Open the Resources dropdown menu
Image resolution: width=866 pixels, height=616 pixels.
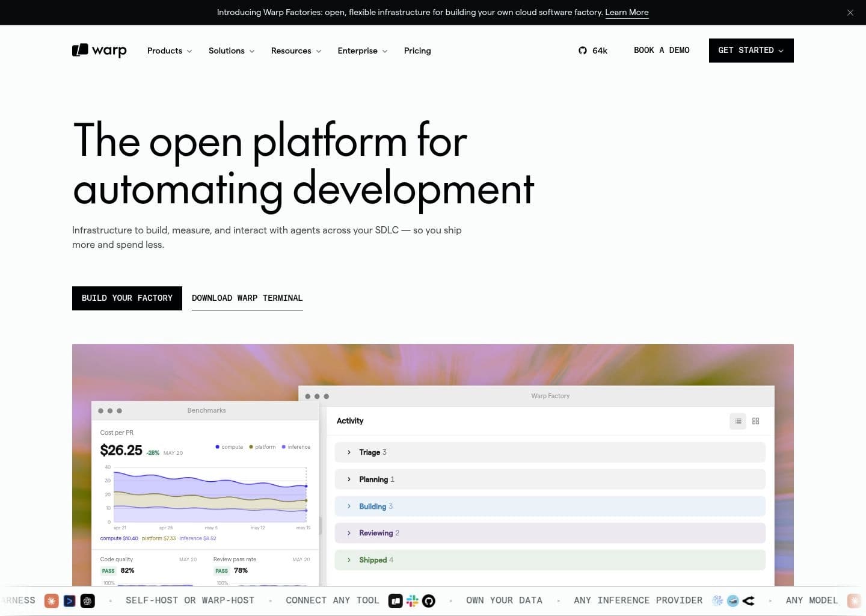click(x=296, y=51)
